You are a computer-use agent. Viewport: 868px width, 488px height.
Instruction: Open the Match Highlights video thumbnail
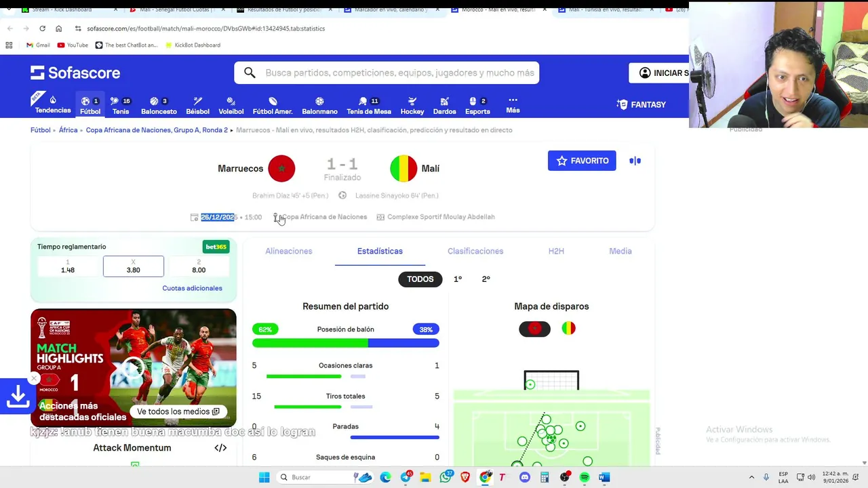pos(134,367)
